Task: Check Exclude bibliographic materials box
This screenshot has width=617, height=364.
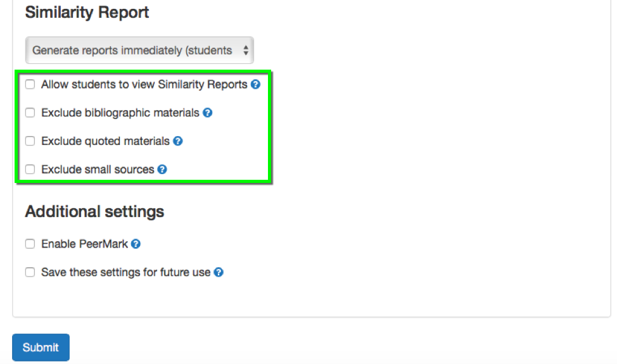Action: point(30,113)
